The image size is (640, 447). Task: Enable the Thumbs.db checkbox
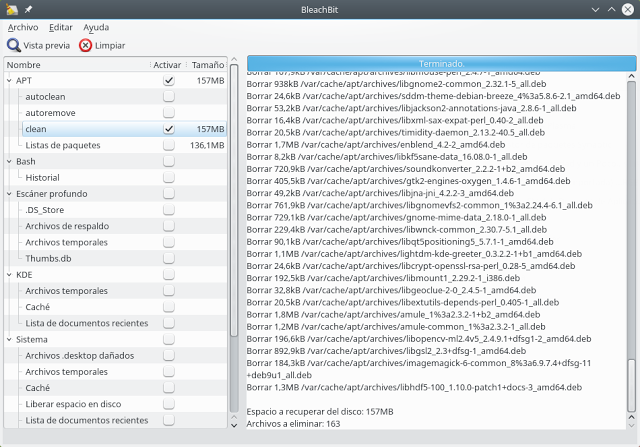169,258
